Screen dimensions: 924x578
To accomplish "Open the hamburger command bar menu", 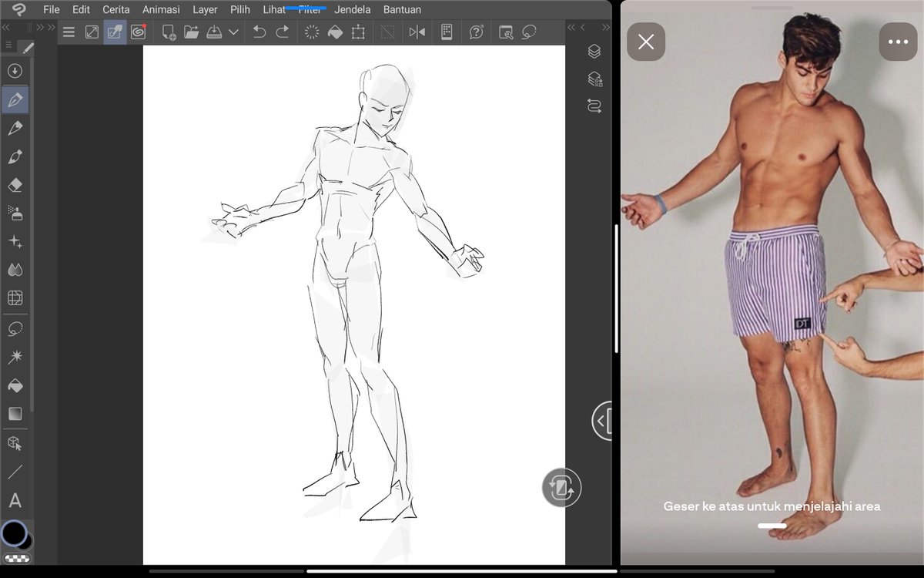I will [x=69, y=32].
